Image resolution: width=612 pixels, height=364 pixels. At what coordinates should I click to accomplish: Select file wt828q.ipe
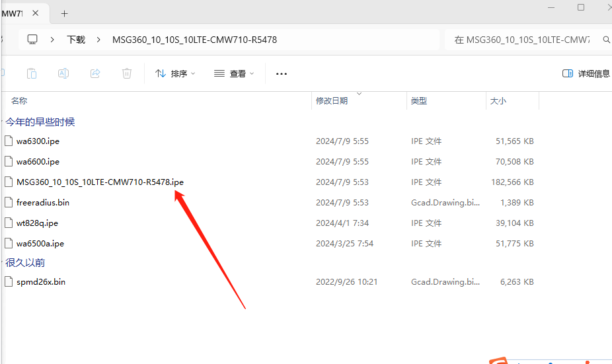click(37, 223)
